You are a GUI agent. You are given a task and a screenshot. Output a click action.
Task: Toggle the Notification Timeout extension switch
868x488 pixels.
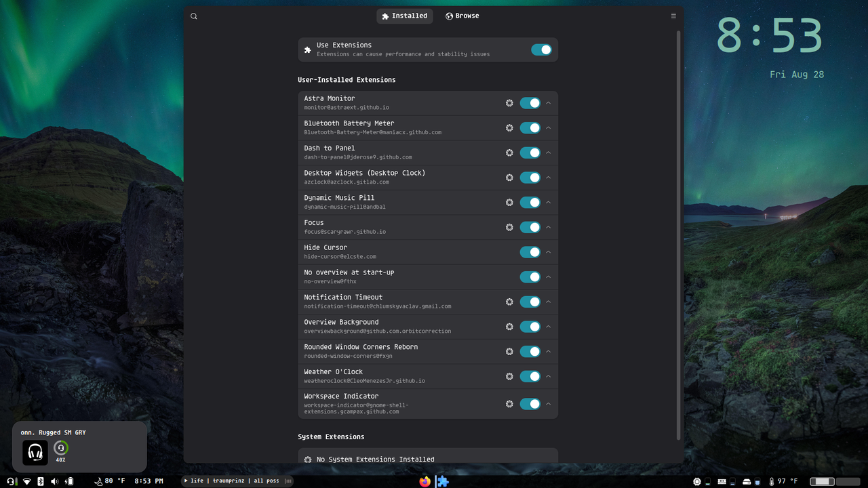click(530, 302)
